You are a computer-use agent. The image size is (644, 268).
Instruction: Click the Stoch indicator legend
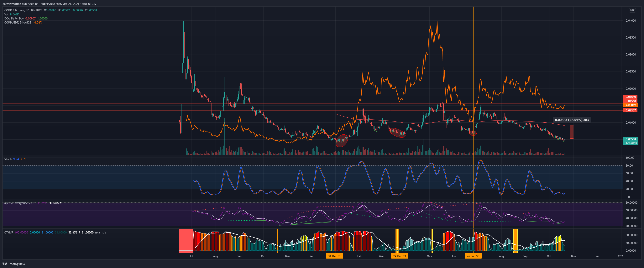pyautogui.click(x=15, y=159)
